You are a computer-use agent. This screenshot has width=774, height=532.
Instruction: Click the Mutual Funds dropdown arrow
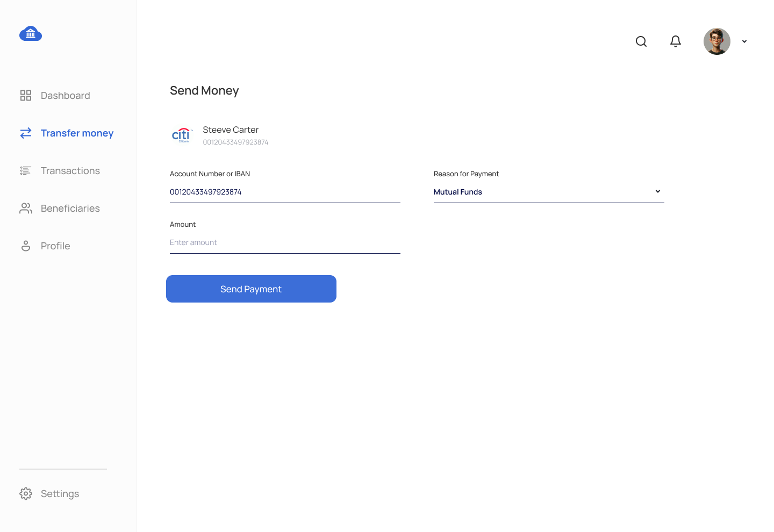pos(658,191)
